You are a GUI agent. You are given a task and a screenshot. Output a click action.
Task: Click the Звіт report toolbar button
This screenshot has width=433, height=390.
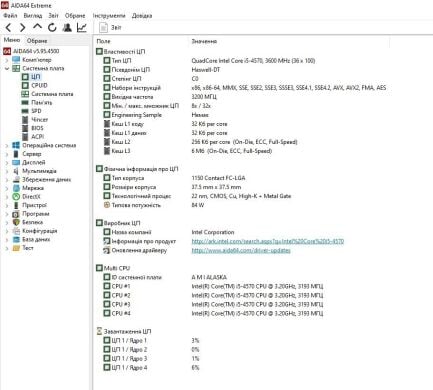pyautogui.click(x=110, y=27)
